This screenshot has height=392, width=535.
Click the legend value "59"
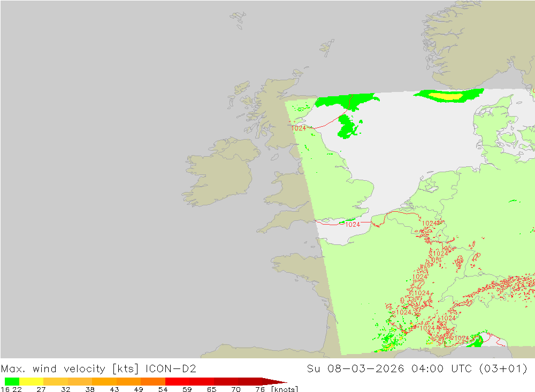click(x=187, y=389)
